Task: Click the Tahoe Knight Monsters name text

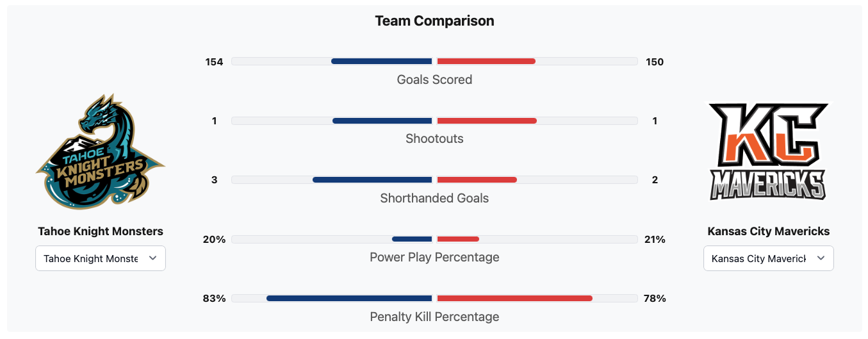Action: coord(101,231)
